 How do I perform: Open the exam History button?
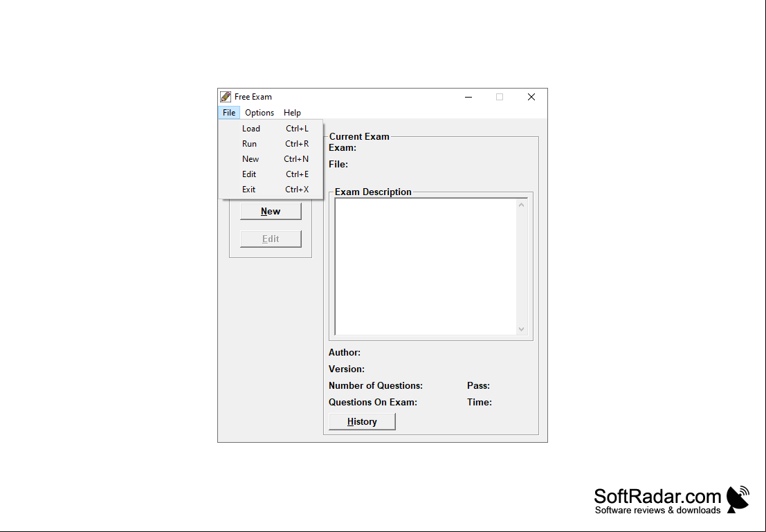coord(362,421)
